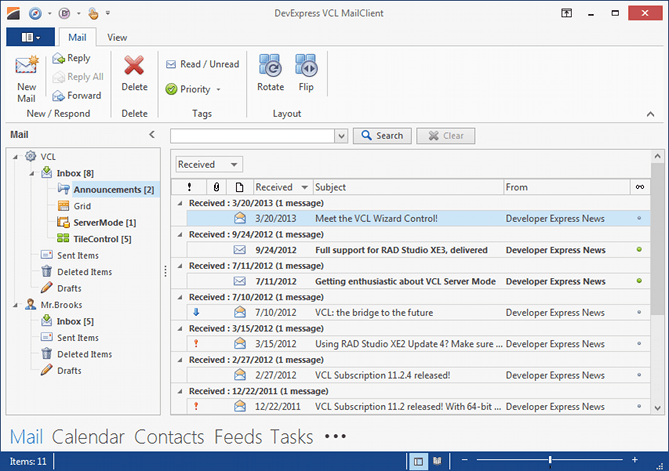
Task: Rotate the mail layout
Action: [x=271, y=73]
